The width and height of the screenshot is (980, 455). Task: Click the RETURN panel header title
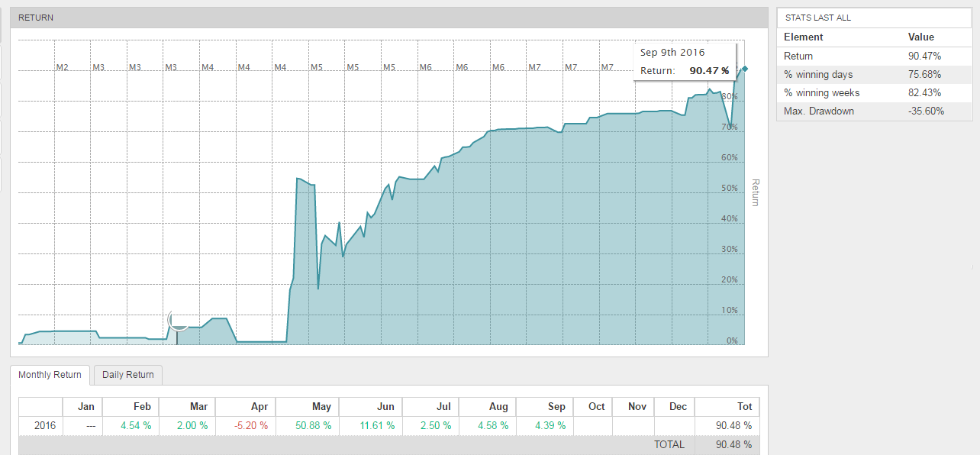36,18
